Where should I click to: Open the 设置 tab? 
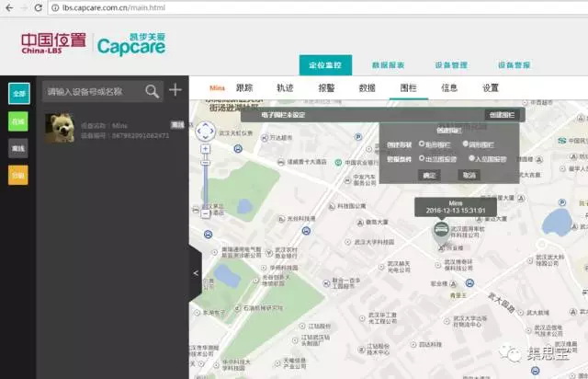click(x=491, y=87)
